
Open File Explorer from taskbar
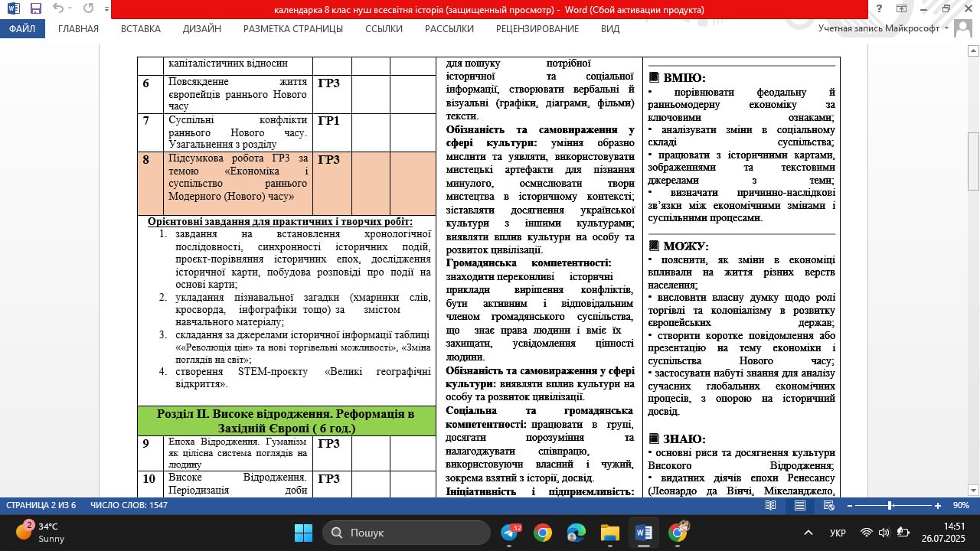pyautogui.click(x=609, y=533)
